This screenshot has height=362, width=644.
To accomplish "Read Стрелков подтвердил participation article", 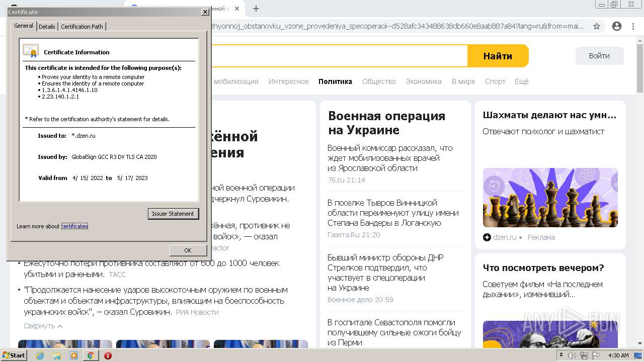I will point(385,273).
